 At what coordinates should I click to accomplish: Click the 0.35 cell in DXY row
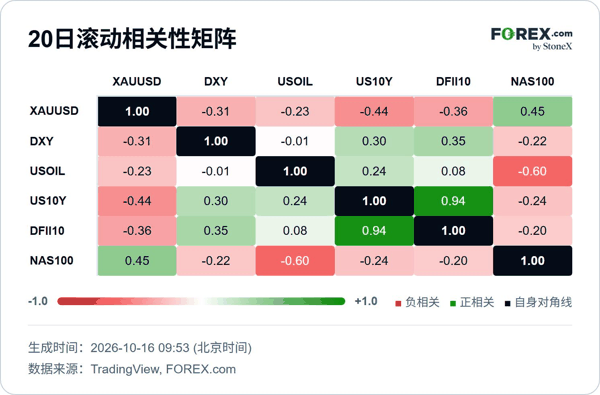click(453, 141)
